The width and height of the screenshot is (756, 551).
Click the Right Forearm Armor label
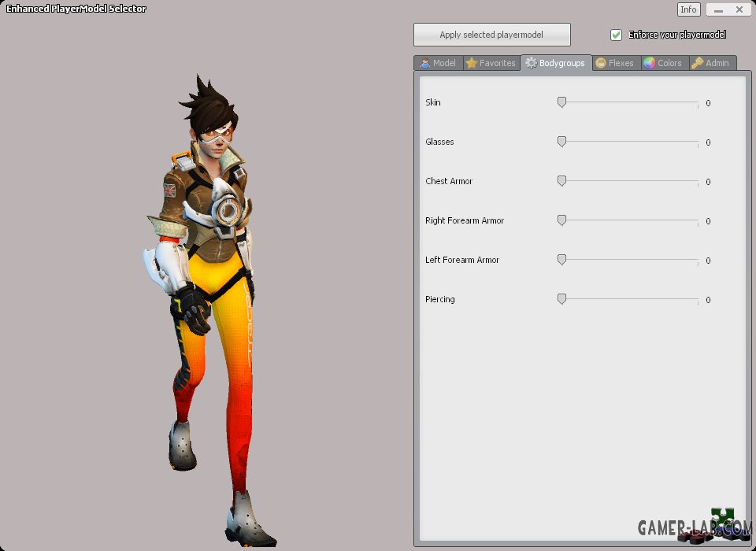[x=465, y=220]
